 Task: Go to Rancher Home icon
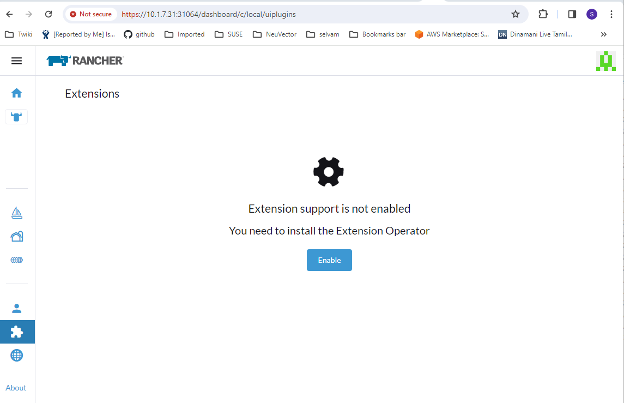[16, 93]
